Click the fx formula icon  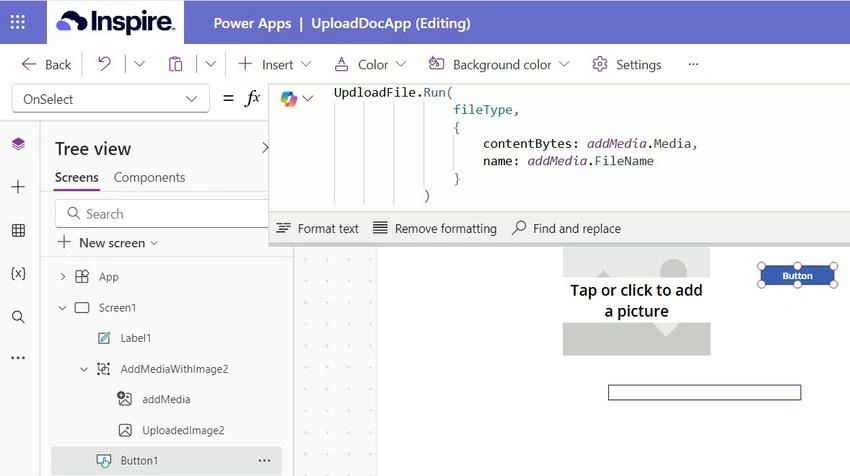pos(253,98)
